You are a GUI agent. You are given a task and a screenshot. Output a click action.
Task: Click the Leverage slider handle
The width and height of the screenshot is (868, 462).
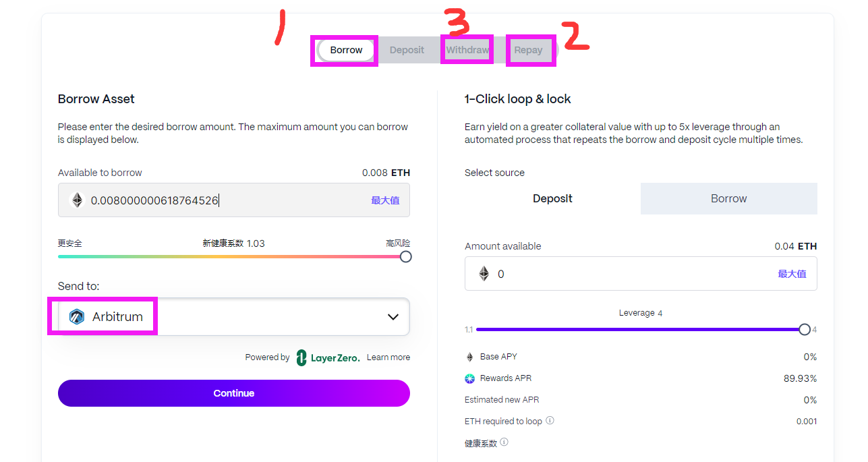pyautogui.click(x=805, y=329)
